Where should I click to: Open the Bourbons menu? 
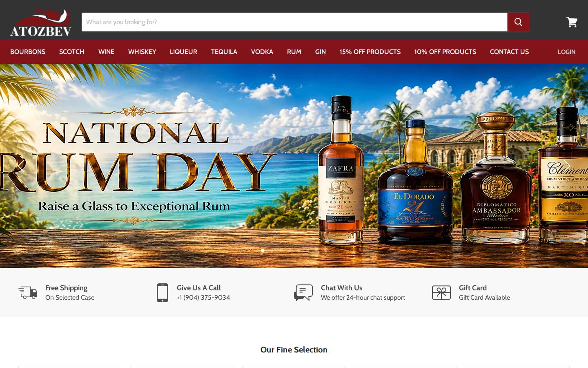coord(28,52)
